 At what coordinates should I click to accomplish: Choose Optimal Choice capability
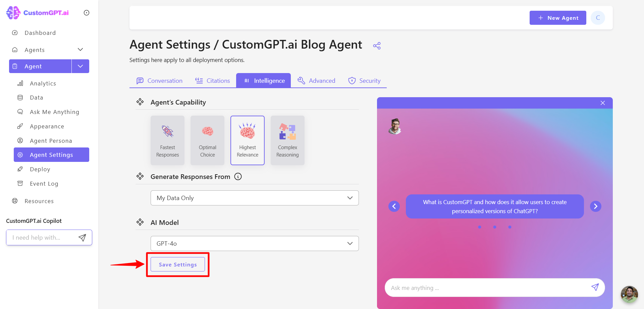click(207, 140)
